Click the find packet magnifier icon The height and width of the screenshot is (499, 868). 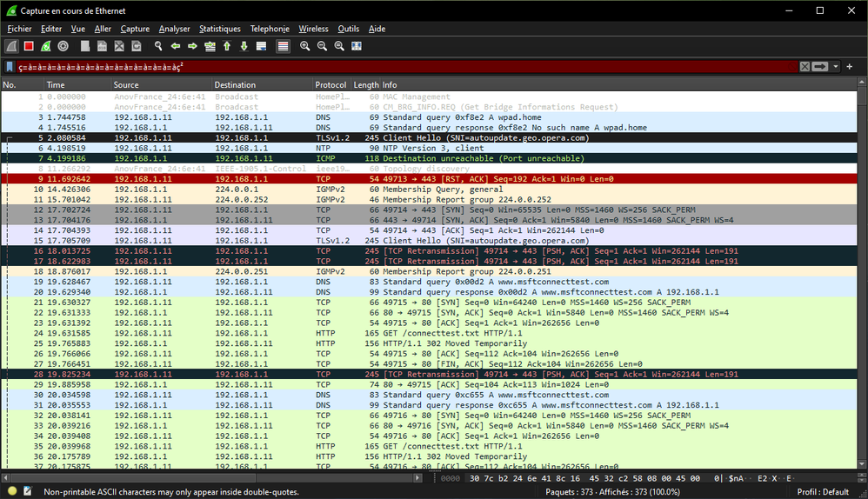(158, 46)
